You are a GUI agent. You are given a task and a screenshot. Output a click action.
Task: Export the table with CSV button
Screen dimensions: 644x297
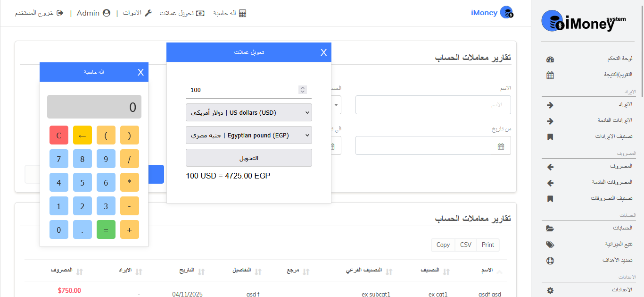click(x=465, y=245)
